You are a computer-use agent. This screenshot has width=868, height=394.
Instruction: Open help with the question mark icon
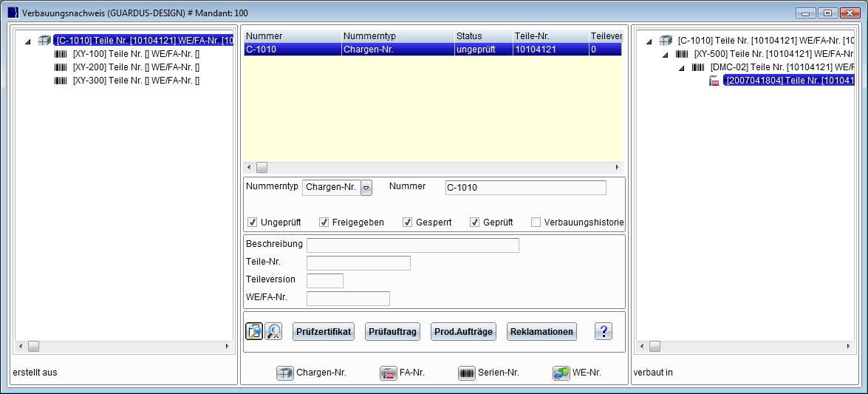604,332
